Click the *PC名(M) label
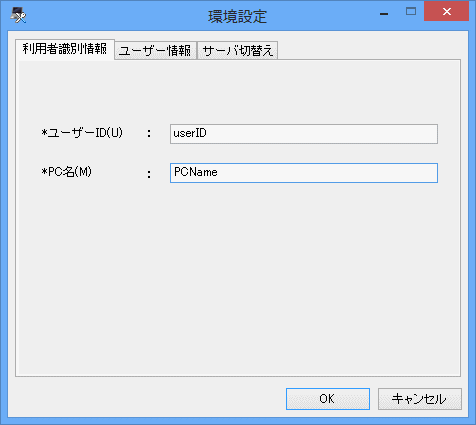476x425 pixels. pos(66,172)
